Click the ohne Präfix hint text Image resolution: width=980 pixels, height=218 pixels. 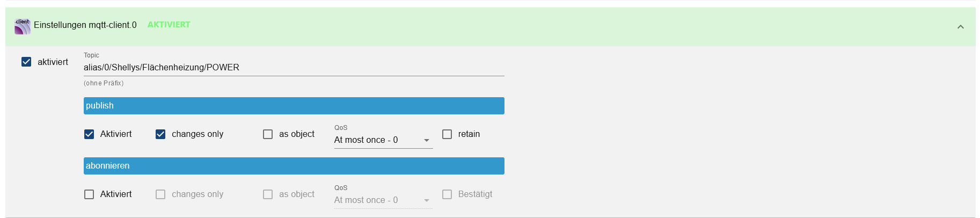tap(104, 83)
